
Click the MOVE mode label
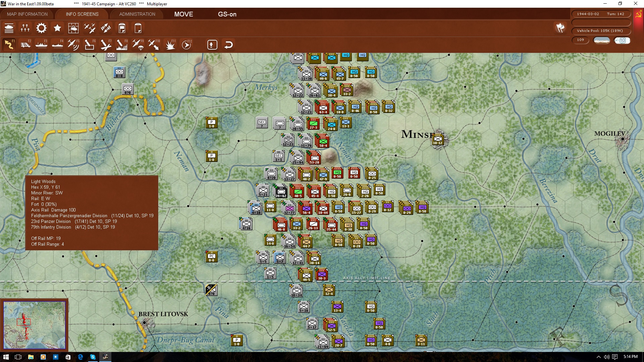(183, 14)
